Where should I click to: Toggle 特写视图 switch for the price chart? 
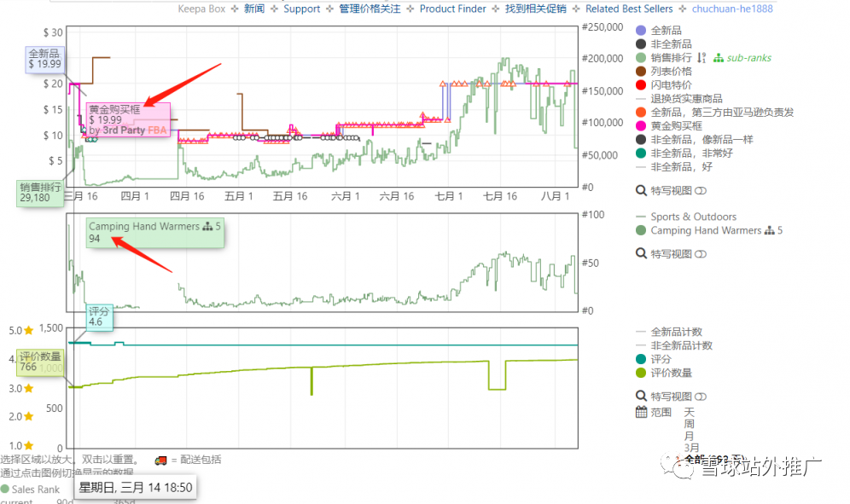(701, 191)
